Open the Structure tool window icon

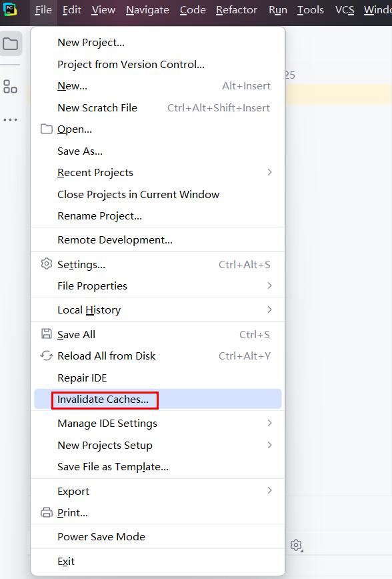point(10,87)
